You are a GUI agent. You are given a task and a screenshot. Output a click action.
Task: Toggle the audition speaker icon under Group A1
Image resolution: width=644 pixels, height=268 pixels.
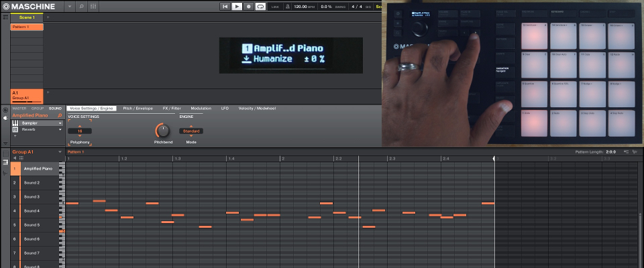coord(15,158)
